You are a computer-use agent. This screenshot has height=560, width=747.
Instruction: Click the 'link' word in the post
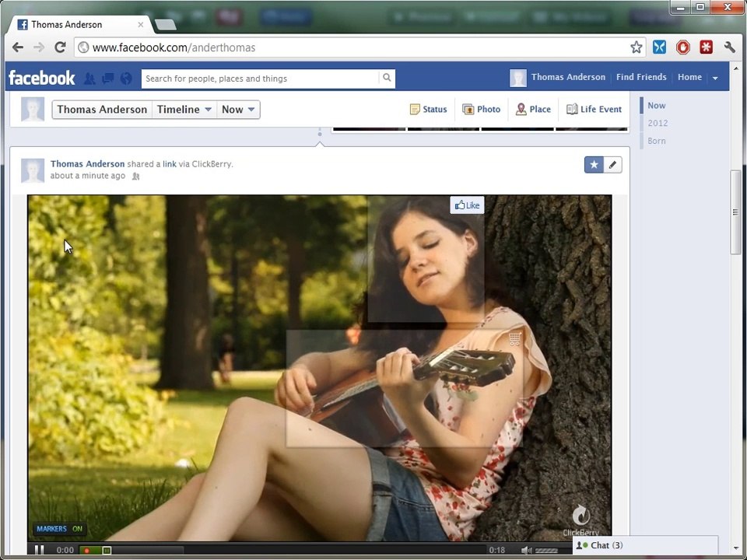[x=170, y=164]
